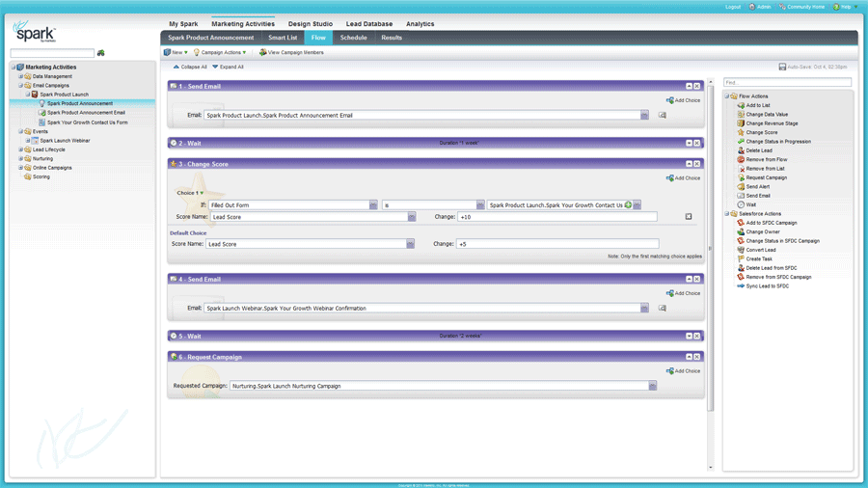
Task: Click the preview icon beside Spark Product Announcement Email field
Action: pos(662,115)
